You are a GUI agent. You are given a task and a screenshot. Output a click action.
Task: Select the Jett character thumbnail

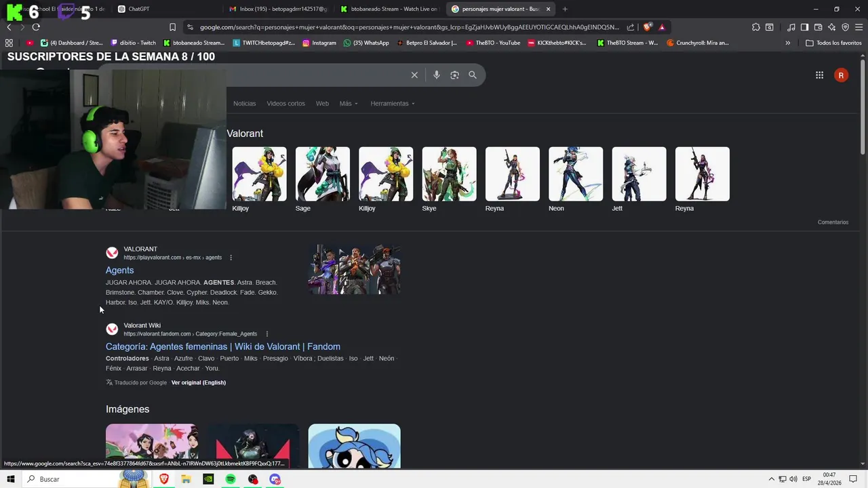click(x=639, y=174)
